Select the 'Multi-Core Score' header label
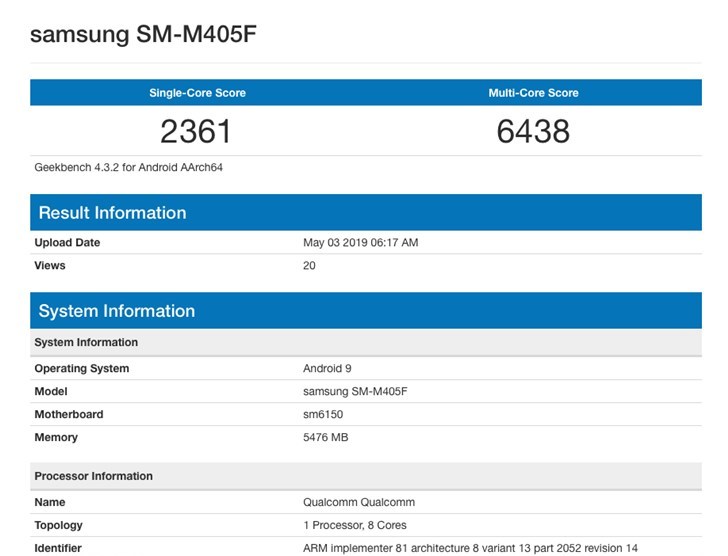Screen dimensions: 728x556 pyautogui.click(x=533, y=93)
